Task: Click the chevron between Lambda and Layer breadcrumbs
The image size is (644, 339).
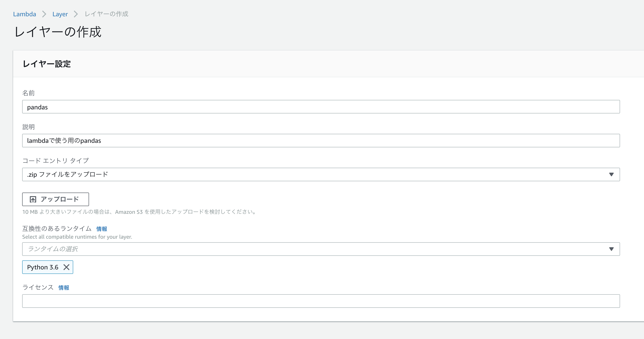Action: point(44,14)
